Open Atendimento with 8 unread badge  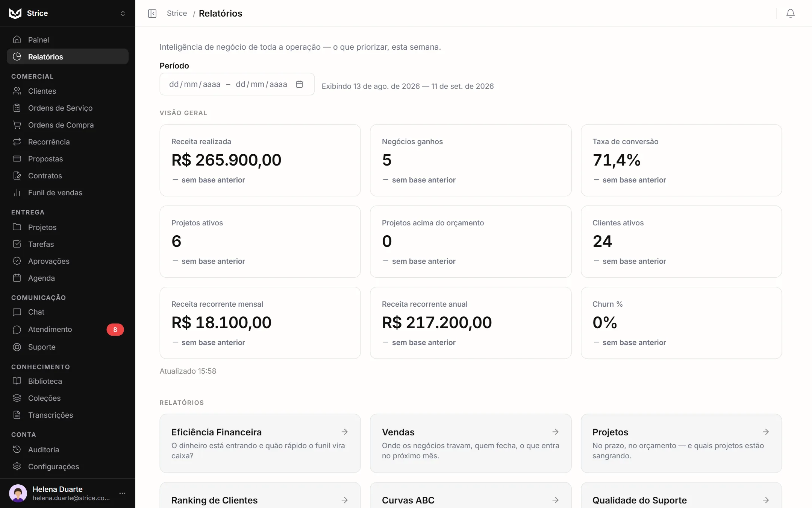pyautogui.click(x=68, y=329)
